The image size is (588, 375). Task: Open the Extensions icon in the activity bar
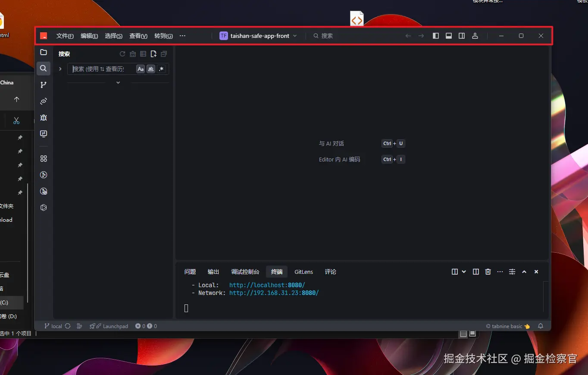pos(43,158)
